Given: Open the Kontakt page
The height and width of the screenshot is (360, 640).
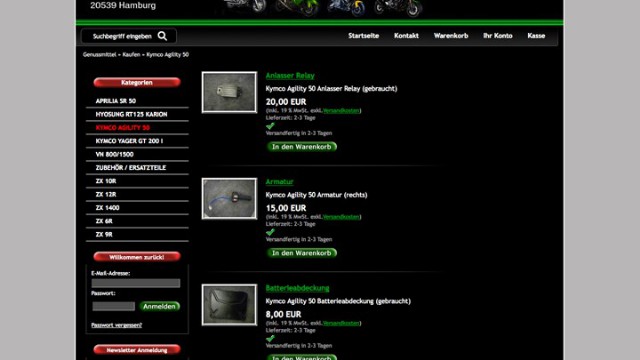Looking at the screenshot, I should [x=406, y=36].
